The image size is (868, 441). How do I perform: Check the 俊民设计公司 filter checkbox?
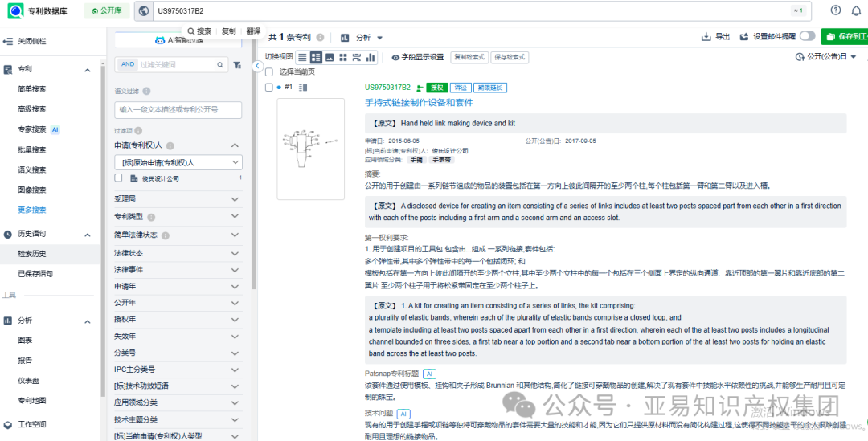tap(118, 178)
